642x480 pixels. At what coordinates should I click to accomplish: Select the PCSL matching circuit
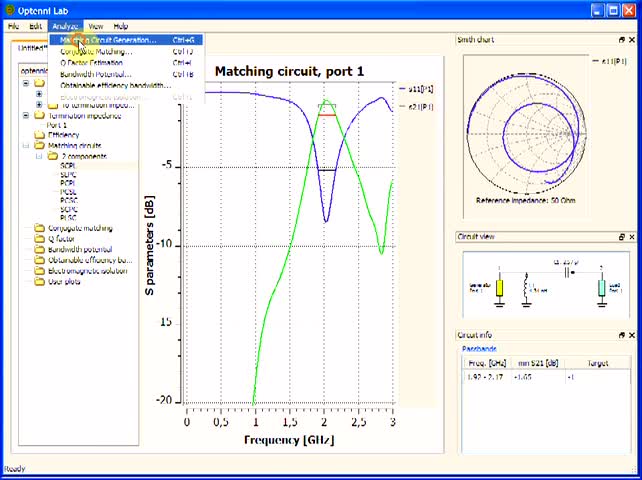click(68, 192)
